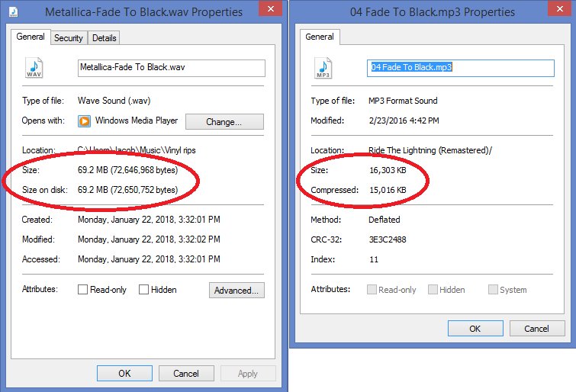Screen dimensions: 576x392
Task: Click Cancel in wav Properties window
Action: (x=186, y=373)
